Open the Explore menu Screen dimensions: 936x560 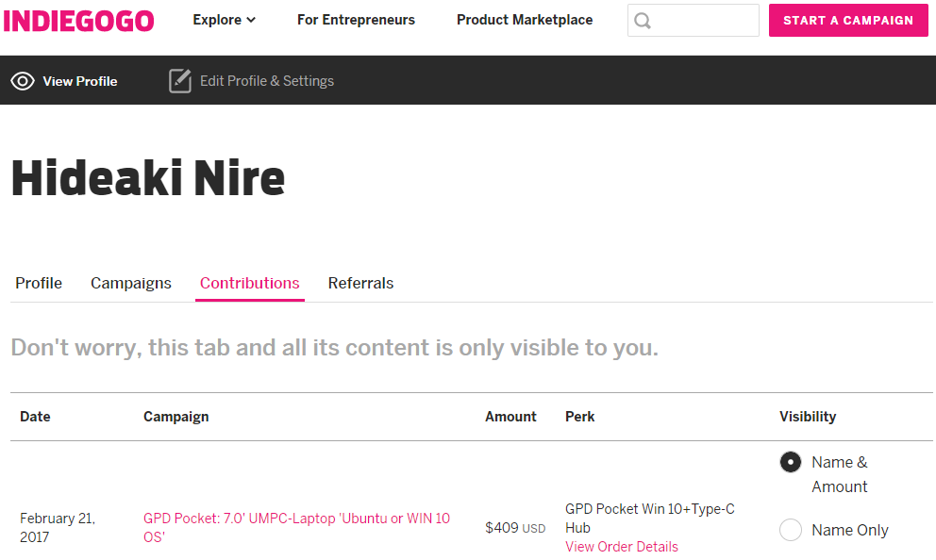point(224,20)
